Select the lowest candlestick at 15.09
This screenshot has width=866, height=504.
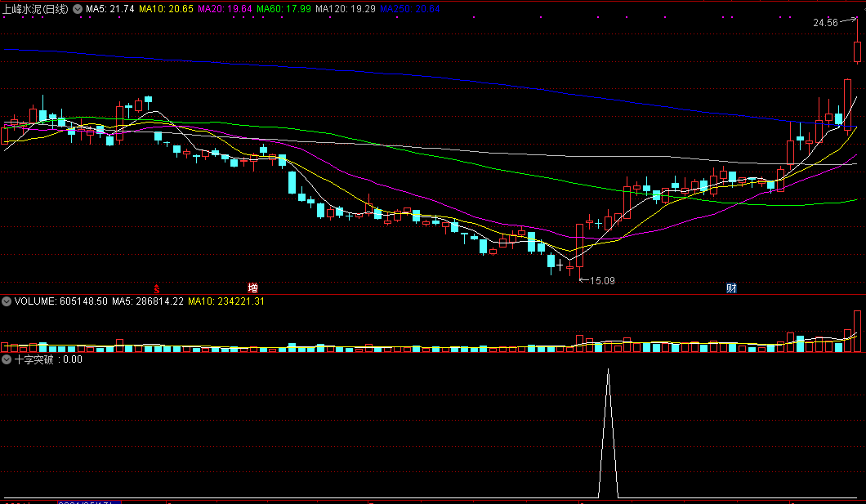(579, 248)
